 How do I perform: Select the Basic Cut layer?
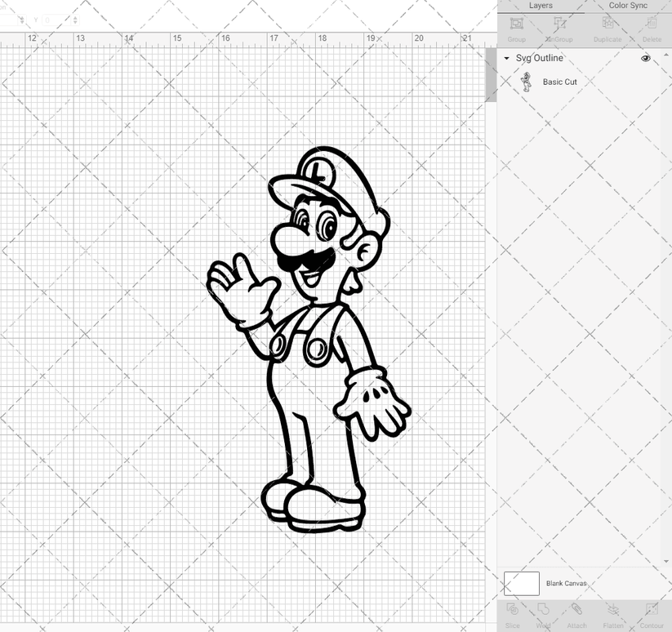[559, 82]
